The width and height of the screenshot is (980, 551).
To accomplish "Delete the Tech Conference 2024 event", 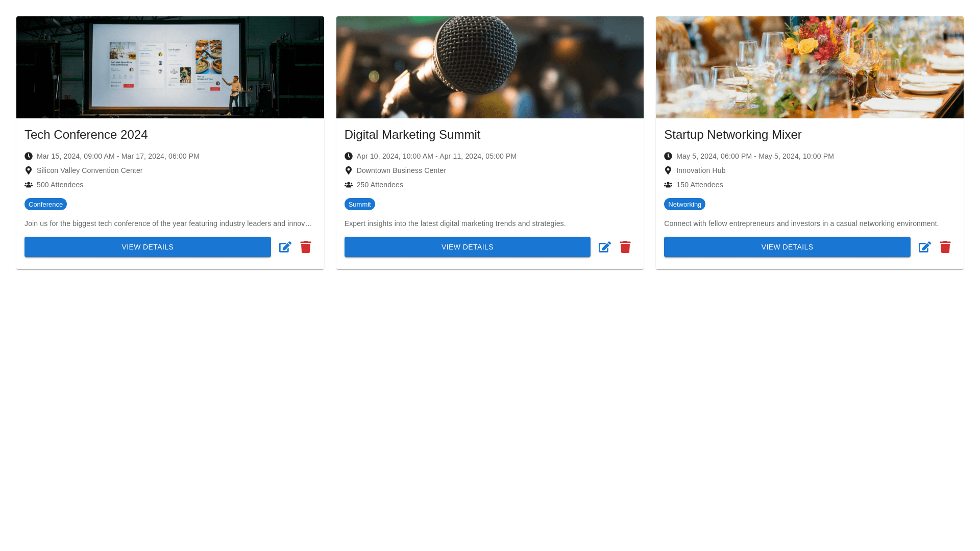I will tap(306, 247).
